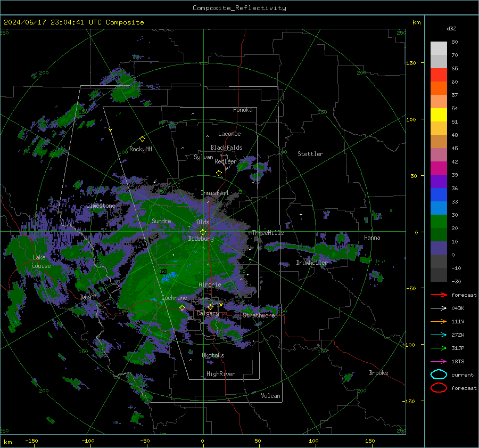
Task: Click the Vulcan town label
Action: click(270, 396)
